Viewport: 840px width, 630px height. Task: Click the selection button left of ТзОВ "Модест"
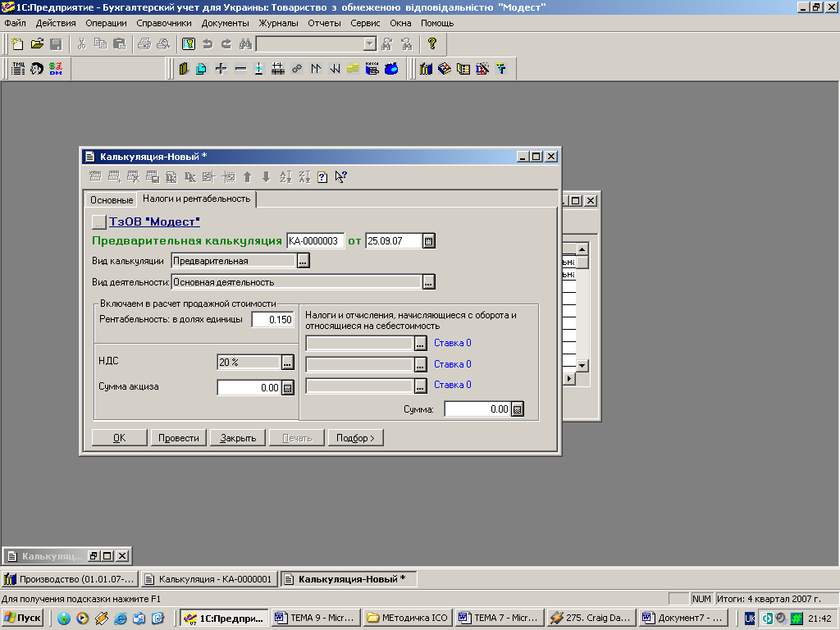pyautogui.click(x=98, y=222)
